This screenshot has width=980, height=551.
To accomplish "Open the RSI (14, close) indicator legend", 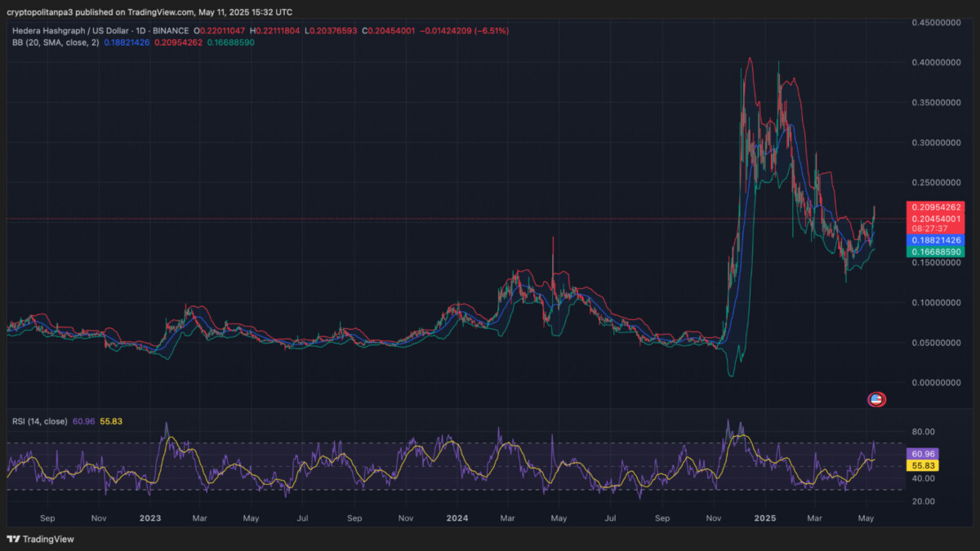I will tap(39, 421).
